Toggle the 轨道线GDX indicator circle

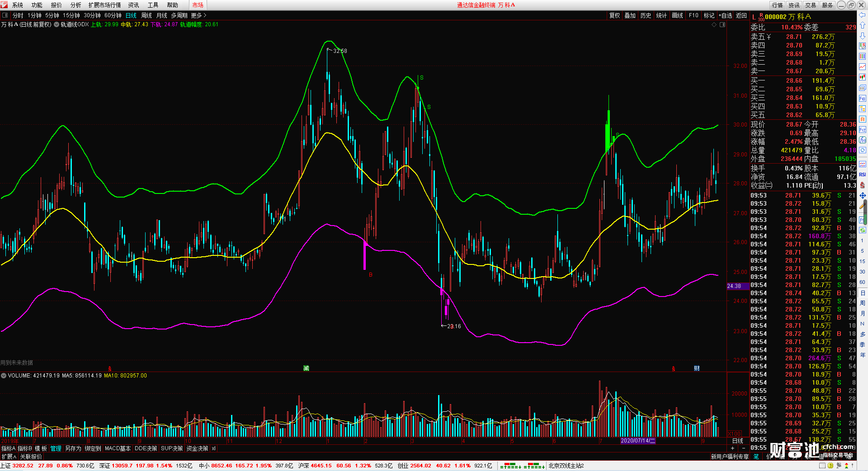pos(57,24)
